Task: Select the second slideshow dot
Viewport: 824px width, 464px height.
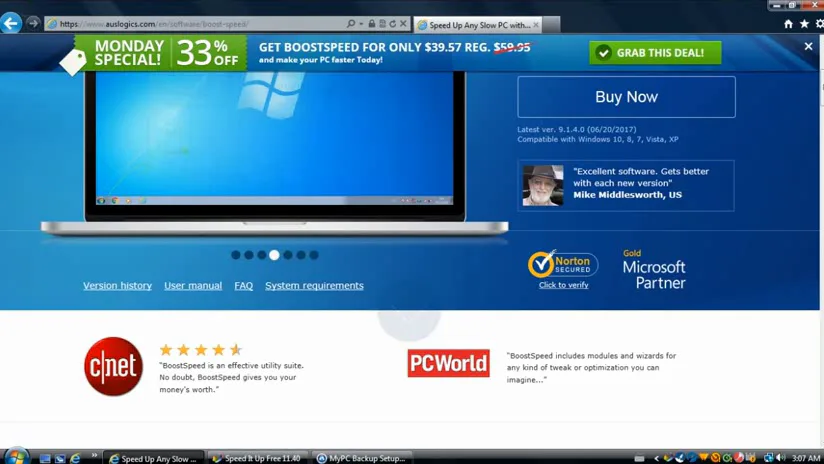Action: click(x=249, y=255)
